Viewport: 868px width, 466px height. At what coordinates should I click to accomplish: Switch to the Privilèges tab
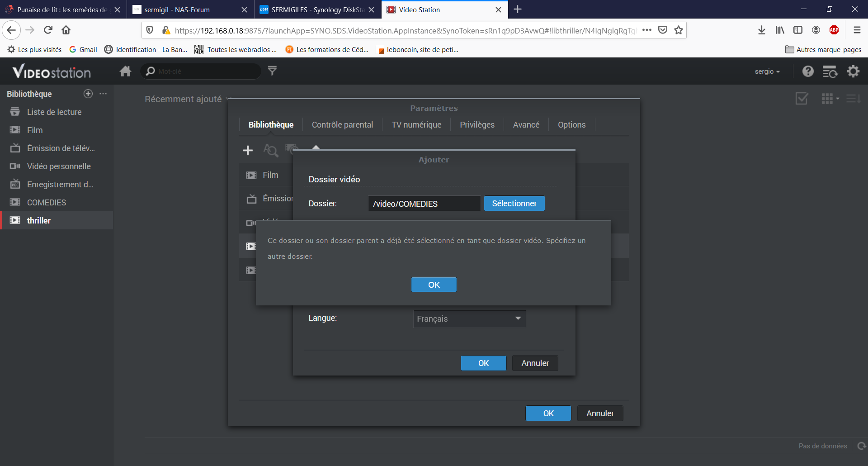(477, 125)
